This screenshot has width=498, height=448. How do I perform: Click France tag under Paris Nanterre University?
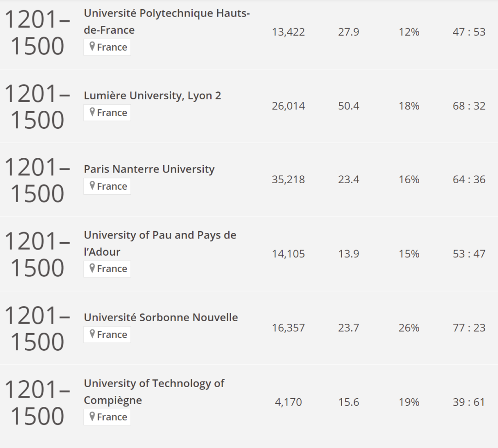coord(107,186)
